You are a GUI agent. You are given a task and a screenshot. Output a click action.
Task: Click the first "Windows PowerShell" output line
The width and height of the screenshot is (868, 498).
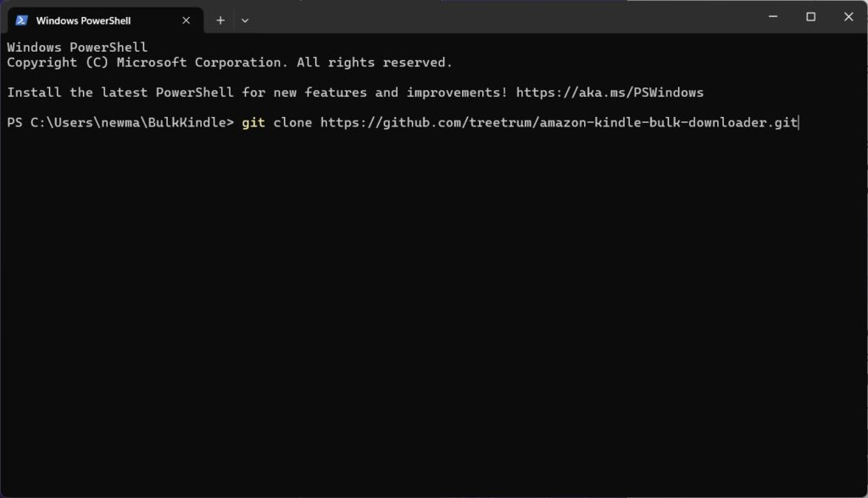[77, 48]
